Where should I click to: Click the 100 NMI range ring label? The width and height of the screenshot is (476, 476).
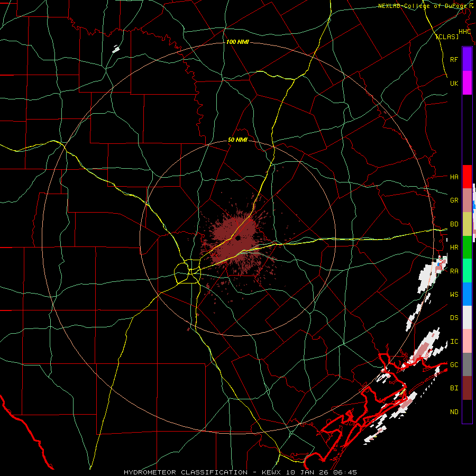[x=237, y=42]
